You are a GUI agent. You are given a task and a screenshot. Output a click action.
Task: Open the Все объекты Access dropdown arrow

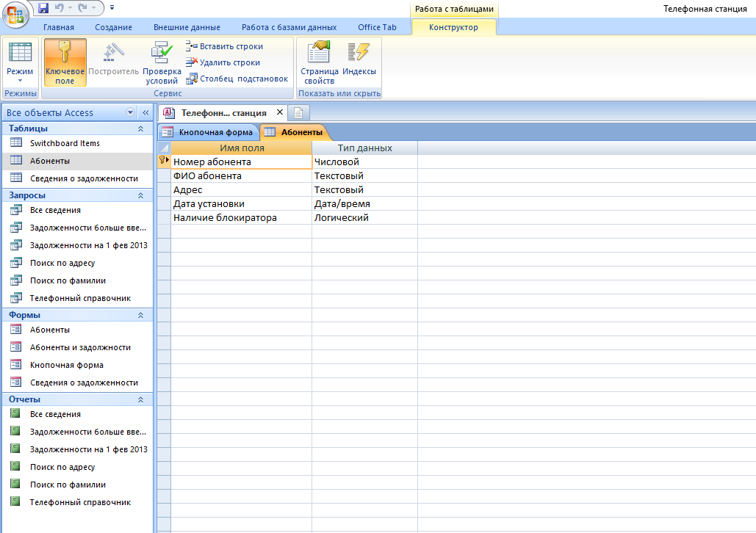[130, 112]
